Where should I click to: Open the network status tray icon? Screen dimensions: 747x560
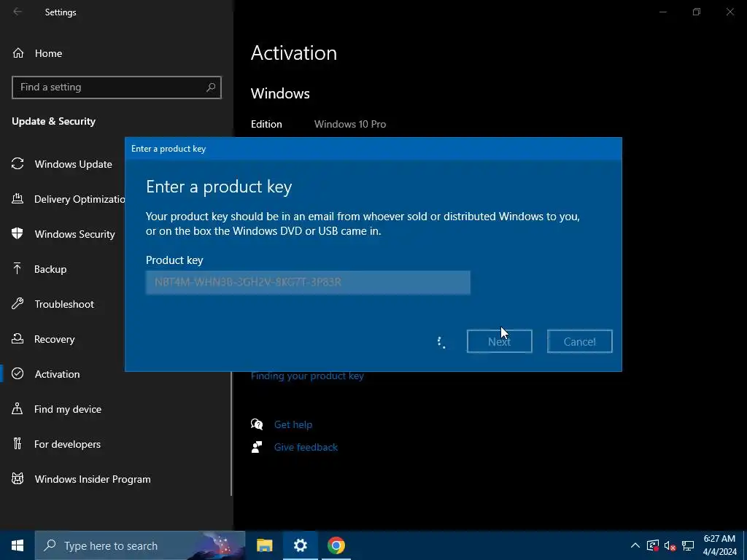(x=687, y=545)
